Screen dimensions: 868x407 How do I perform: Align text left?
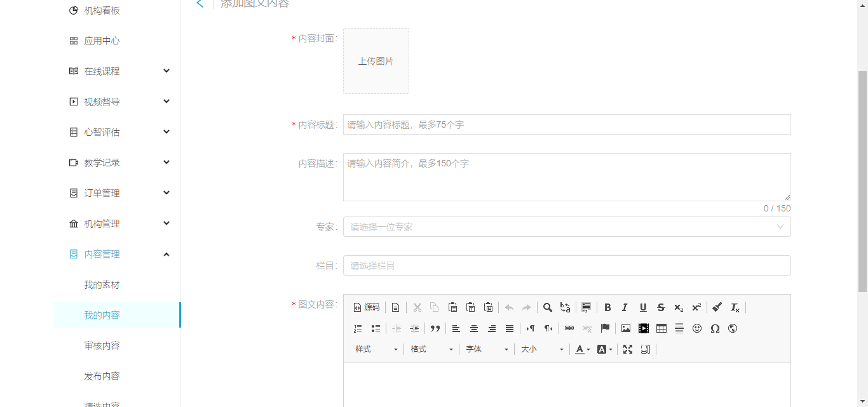456,328
